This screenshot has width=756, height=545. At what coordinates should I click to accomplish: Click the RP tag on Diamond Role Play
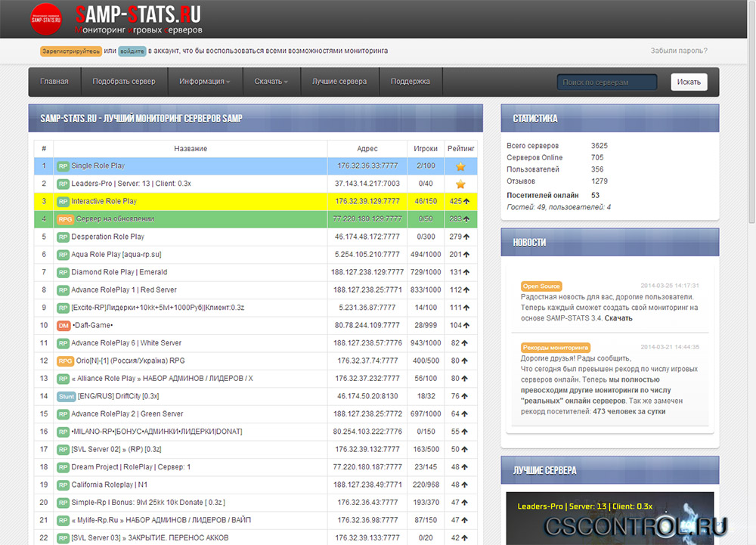tap(64, 273)
